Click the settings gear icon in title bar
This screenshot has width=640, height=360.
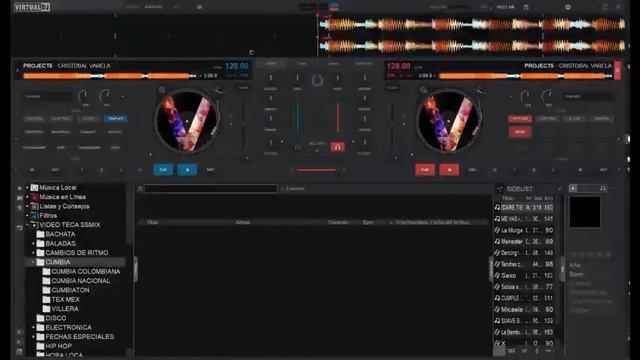568,7
